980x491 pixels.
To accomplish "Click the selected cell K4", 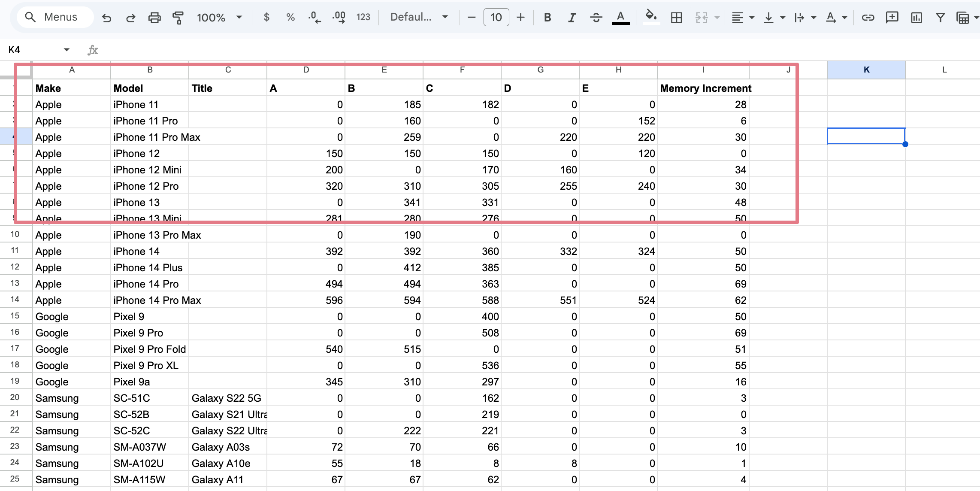I will coord(866,136).
